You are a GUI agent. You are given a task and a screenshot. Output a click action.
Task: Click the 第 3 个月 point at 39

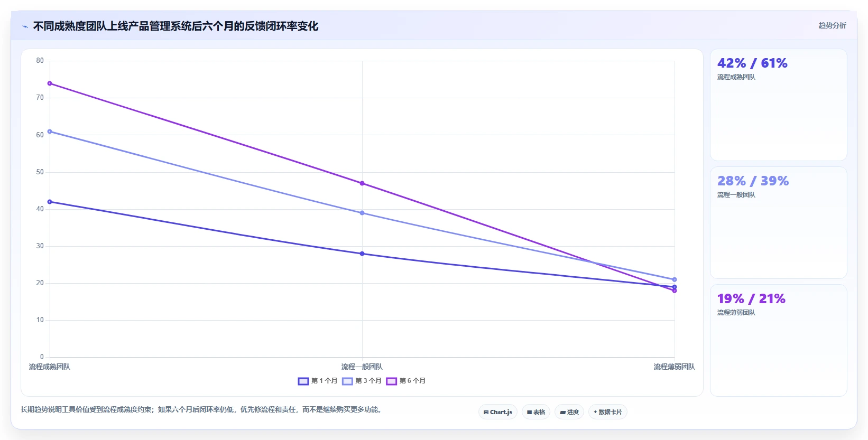tap(362, 213)
